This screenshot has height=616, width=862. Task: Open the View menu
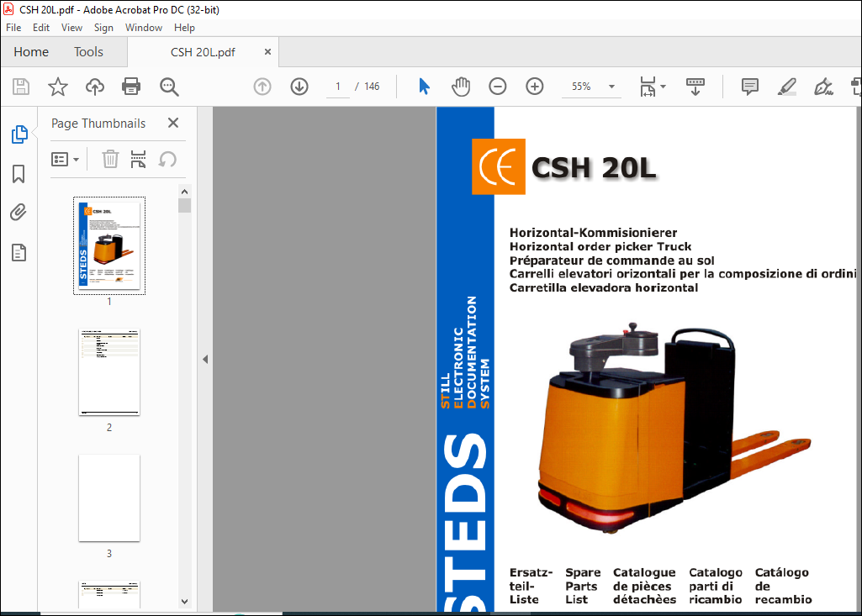tap(71, 28)
